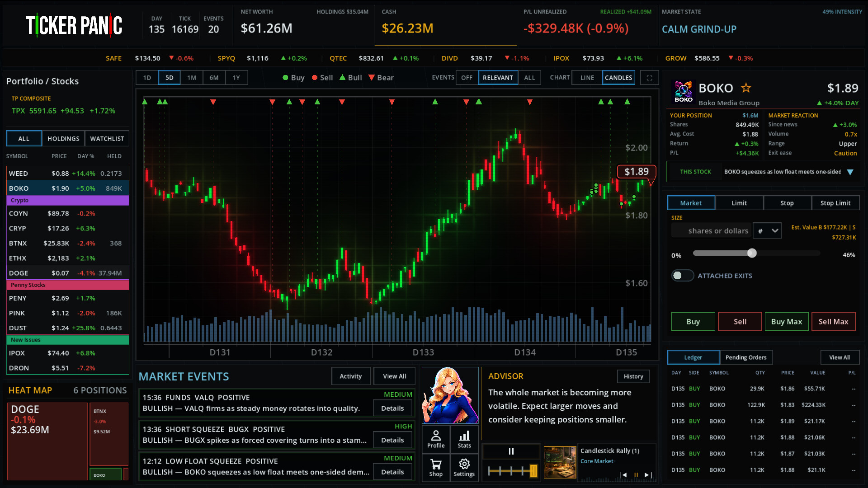Click the BOKO favorite star icon
The width and height of the screenshot is (868, 488).
click(x=746, y=88)
